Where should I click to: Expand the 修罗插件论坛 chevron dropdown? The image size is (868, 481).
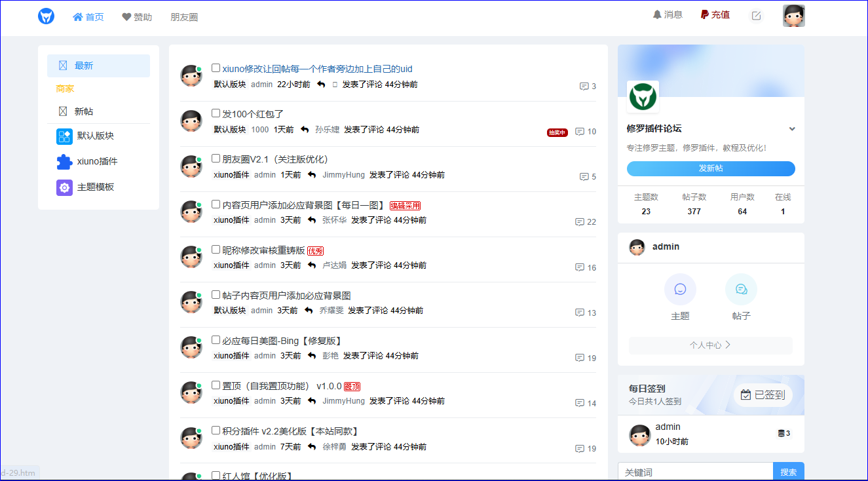792,129
